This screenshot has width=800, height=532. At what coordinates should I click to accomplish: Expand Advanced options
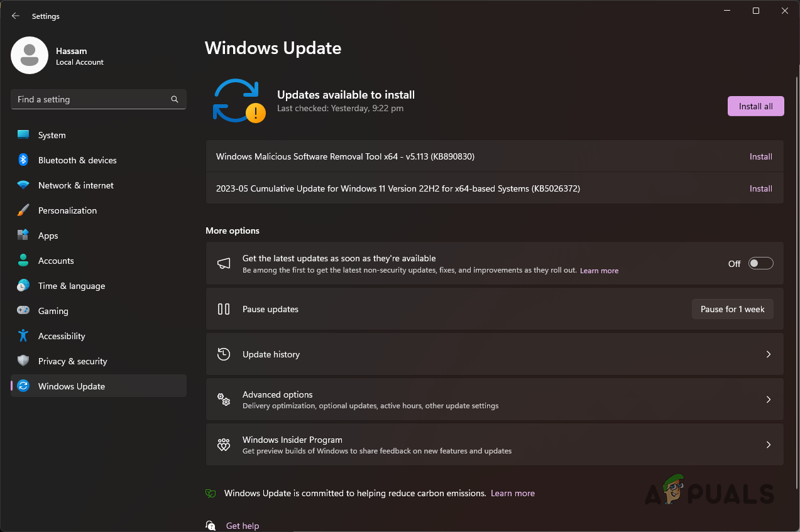768,399
